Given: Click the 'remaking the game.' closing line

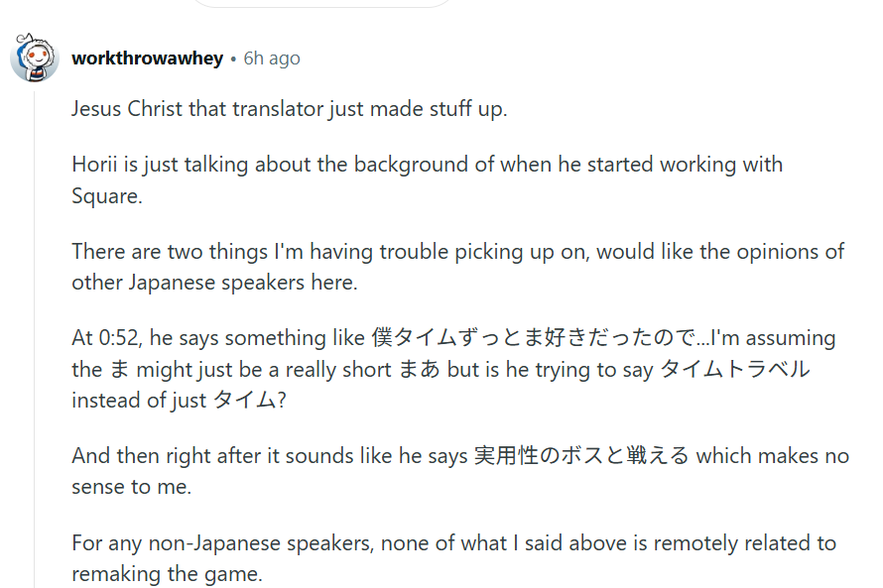Looking at the screenshot, I should pyautogui.click(x=168, y=574).
